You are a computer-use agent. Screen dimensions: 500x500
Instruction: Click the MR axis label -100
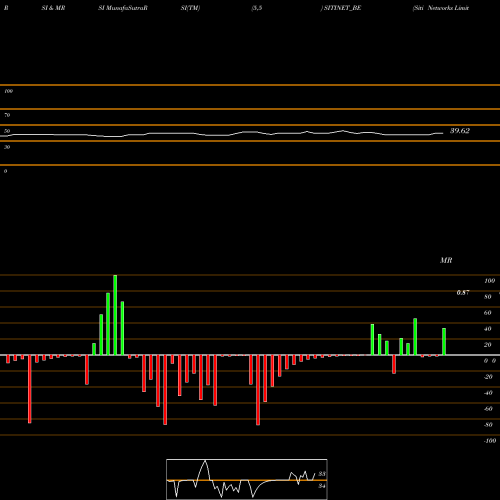pyautogui.click(x=490, y=441)
